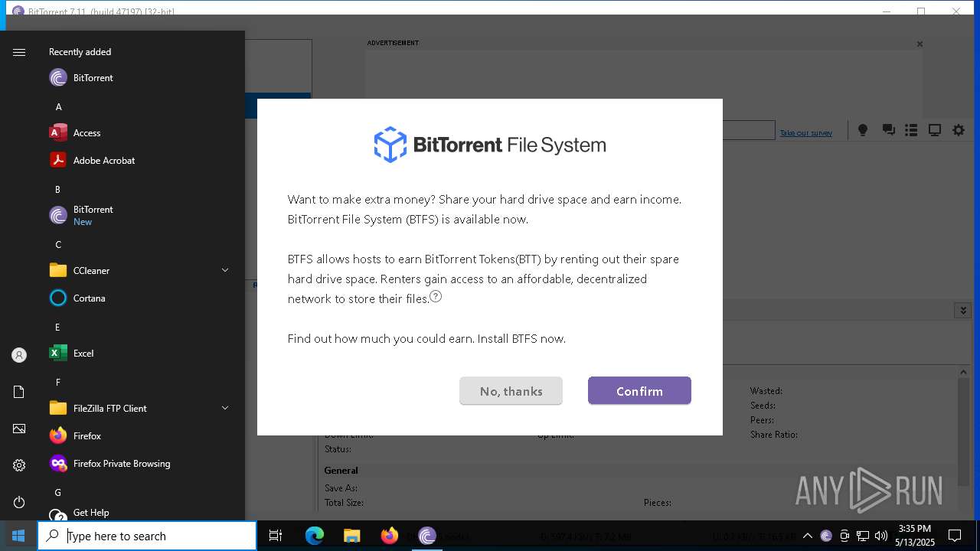Viewport: 980px width, 551px height.
Task: Launch BitTorrent marked New in Start menu
Action: (x=142, y=215)
